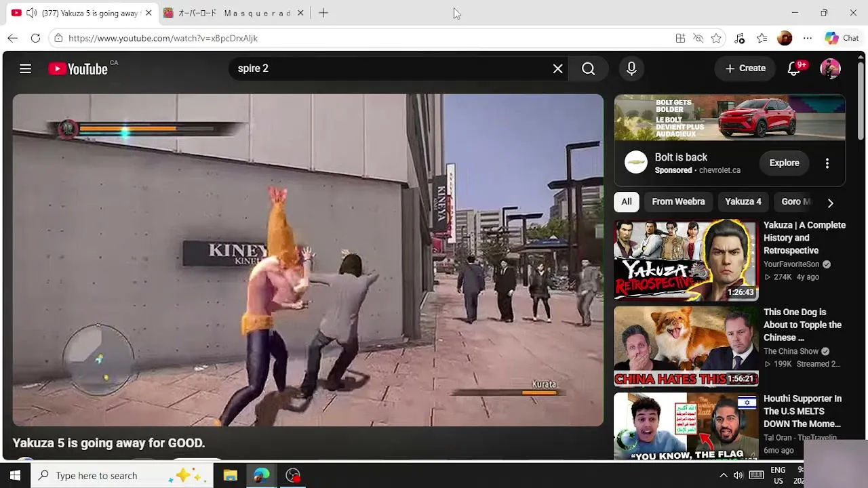
Task: Open the address bar app install icon
Action: tap(680, 39)
